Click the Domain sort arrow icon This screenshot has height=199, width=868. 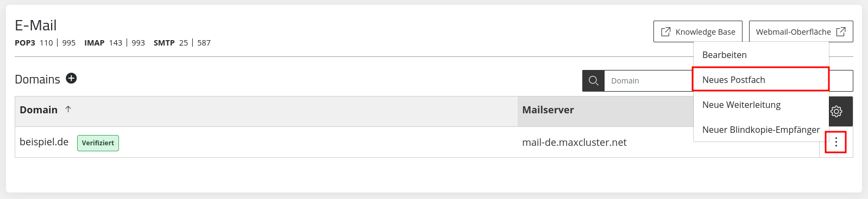tap(68, 109)
